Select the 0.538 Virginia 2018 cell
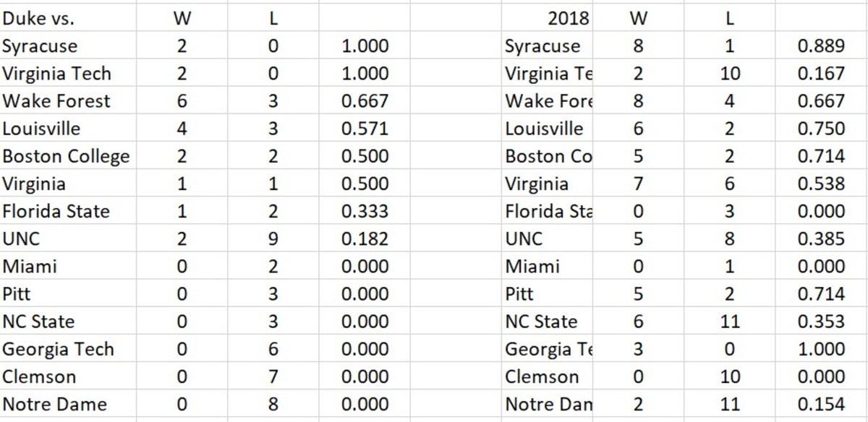 click(x=821, y=184)
